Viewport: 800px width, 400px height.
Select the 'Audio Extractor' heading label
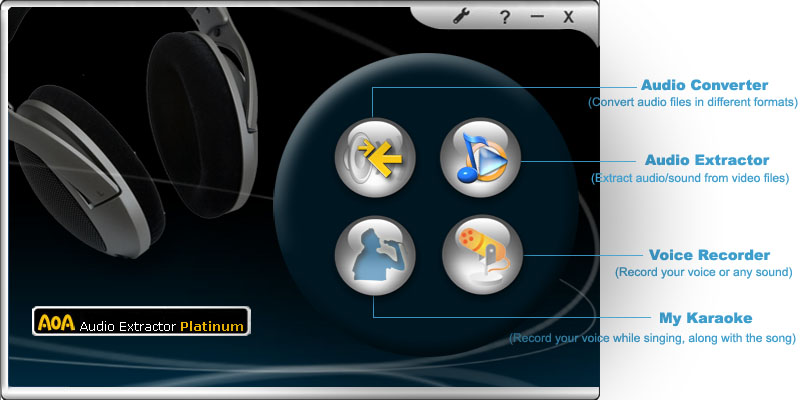click(x=706, y=160)
